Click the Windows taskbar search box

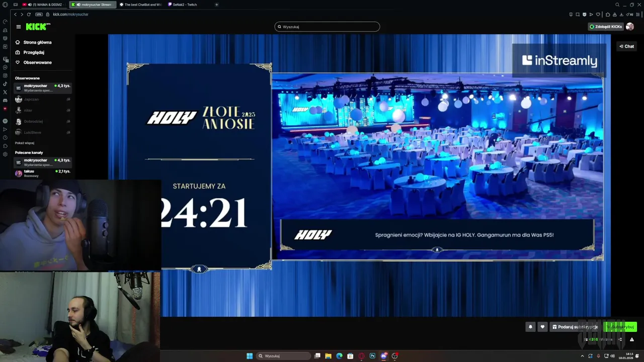(x=284, y=356)
